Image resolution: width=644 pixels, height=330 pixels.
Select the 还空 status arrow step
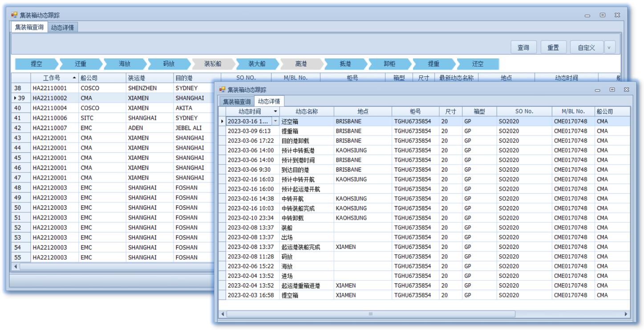coord(478,64)
